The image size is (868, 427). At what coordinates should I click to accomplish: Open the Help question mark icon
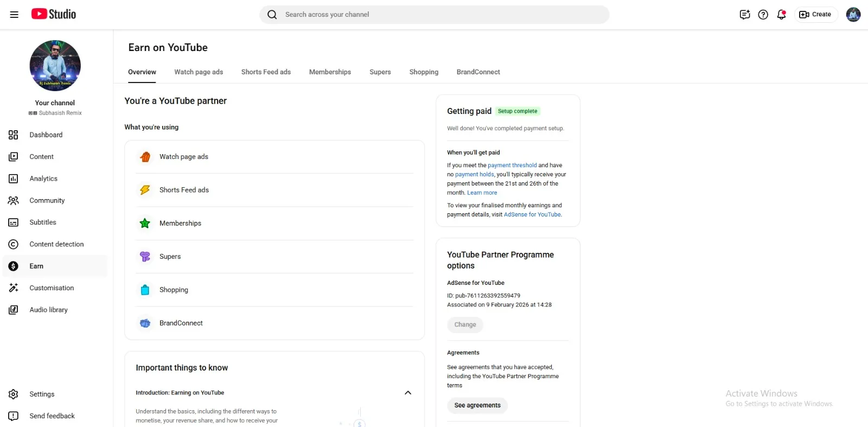tap(763, 15)
